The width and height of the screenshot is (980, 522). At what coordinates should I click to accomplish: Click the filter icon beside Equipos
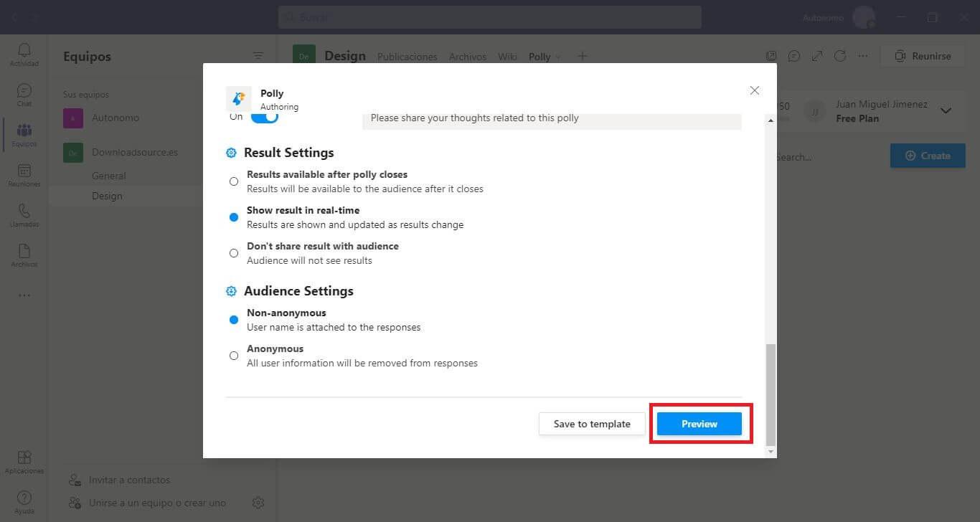(258, 56)
